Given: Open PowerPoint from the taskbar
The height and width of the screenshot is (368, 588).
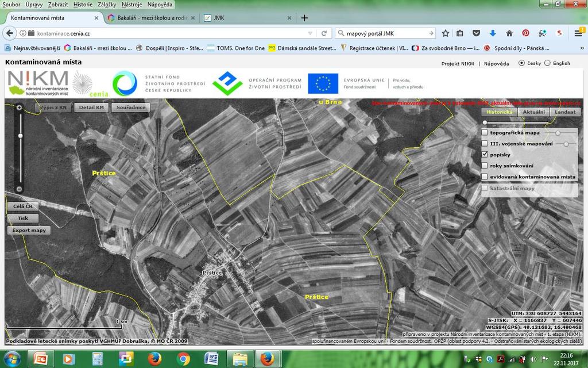Looking at the screenshot, I should [x=41, y=359].
